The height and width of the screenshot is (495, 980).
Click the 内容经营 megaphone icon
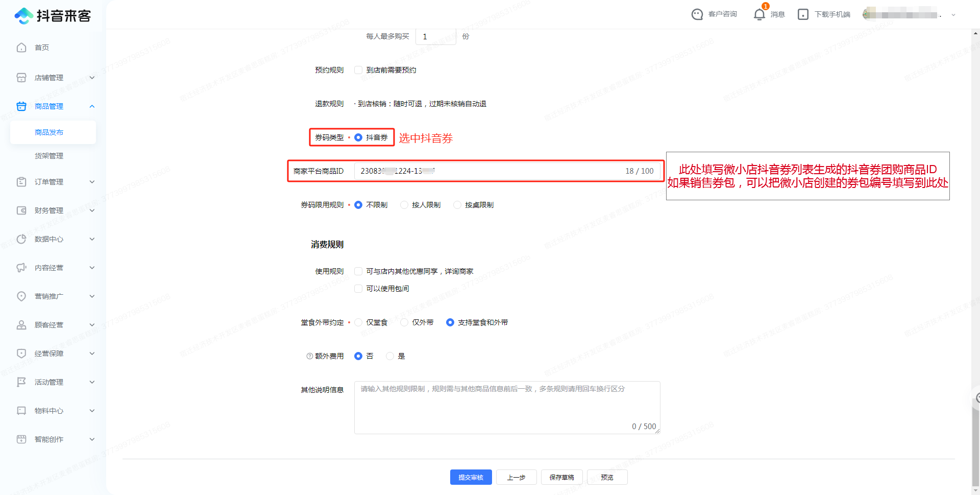(21, 268)
